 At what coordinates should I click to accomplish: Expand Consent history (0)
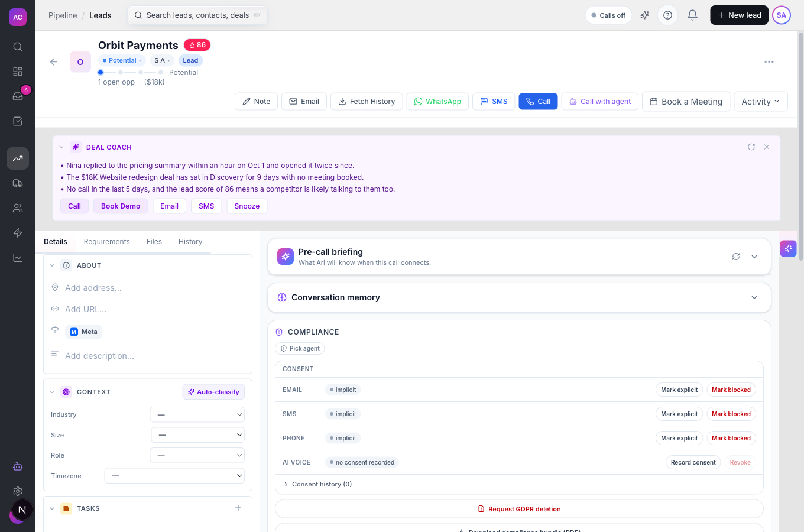pos(317,485)
